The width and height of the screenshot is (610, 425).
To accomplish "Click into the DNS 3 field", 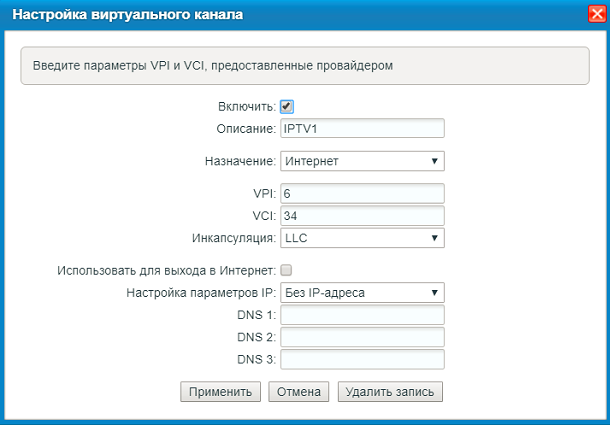I will pos(362,359).
